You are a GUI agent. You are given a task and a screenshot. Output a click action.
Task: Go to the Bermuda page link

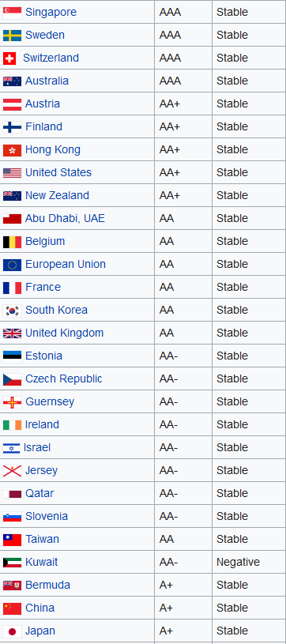click(x=47, y=585)
